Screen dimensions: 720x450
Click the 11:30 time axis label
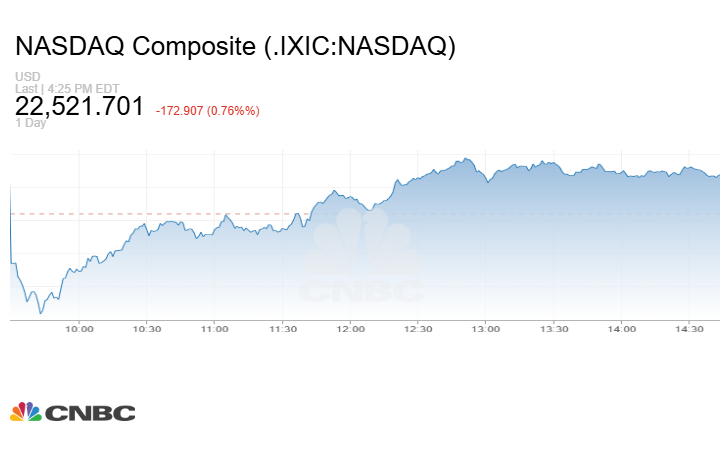283,329
